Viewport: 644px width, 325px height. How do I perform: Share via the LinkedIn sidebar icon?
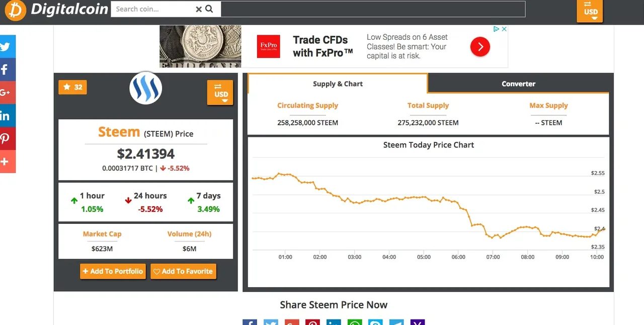[7, 116]
